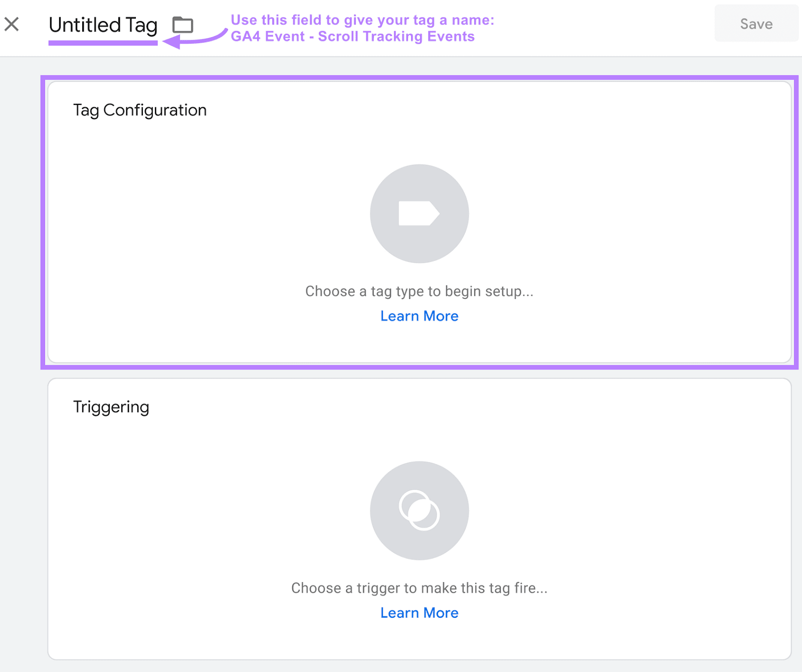Save the untitled tag
The width and height of the screenshot is (802, 672).
pyautogui.click(x=756, y=24)
